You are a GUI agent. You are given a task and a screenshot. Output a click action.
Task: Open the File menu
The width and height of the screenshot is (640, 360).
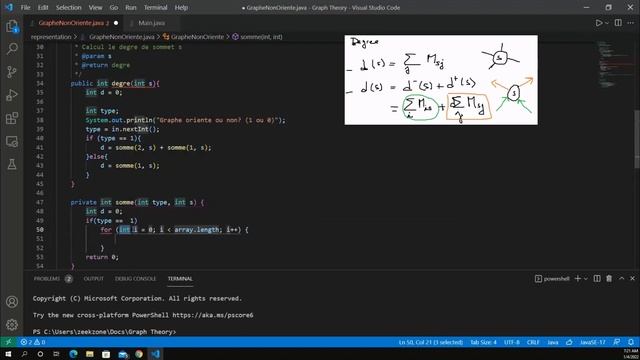25,7
